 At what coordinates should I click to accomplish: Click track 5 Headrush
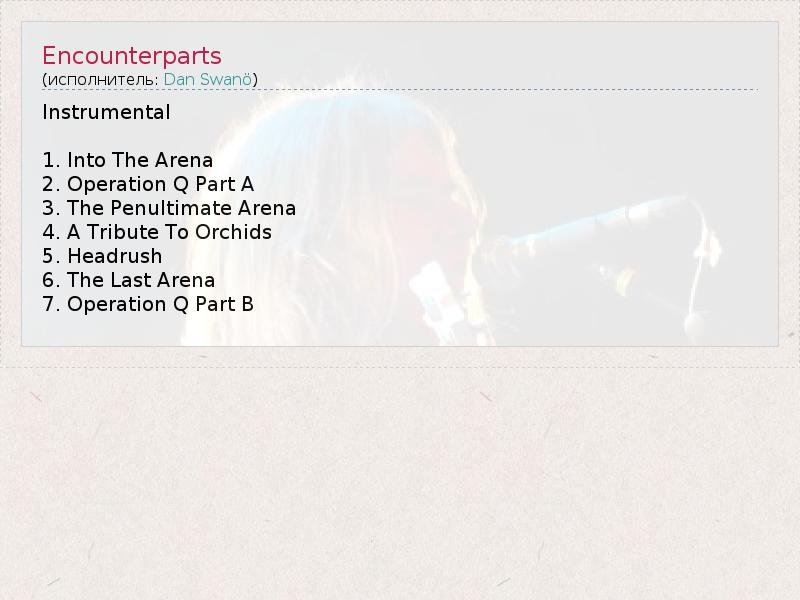pyautogui.click(x=102, y=256)
